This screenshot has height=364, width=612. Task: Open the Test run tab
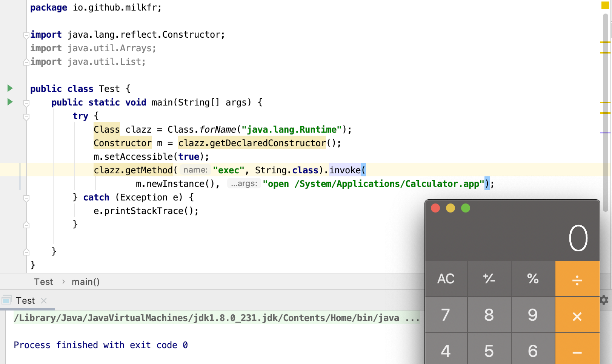point(25,300)
